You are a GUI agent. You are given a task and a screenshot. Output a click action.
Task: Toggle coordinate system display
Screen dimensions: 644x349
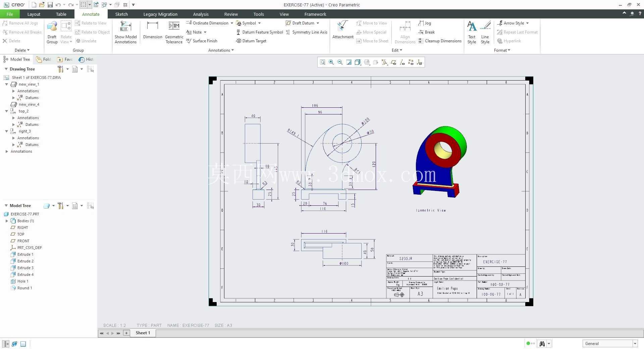tap(420, 62)
